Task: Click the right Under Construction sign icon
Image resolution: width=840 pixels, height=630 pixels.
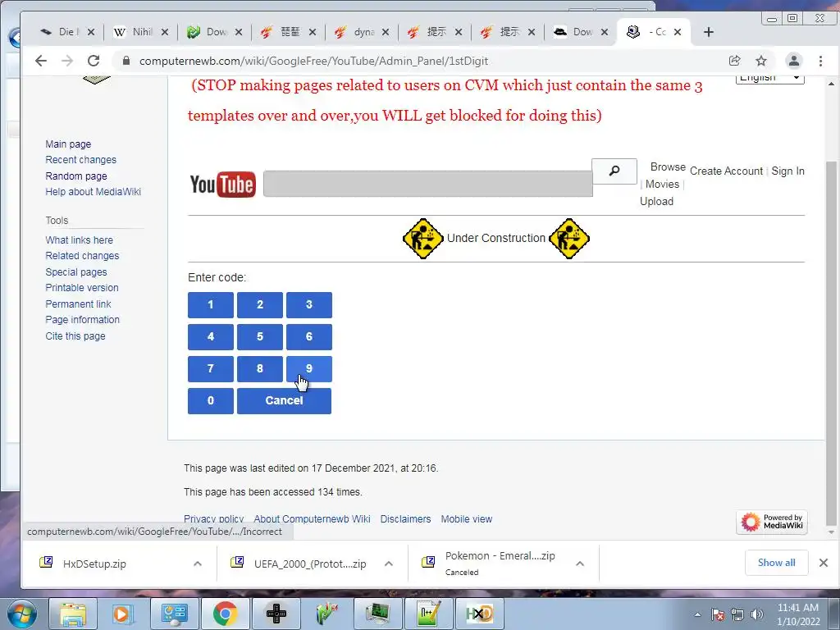Action: 569,239
